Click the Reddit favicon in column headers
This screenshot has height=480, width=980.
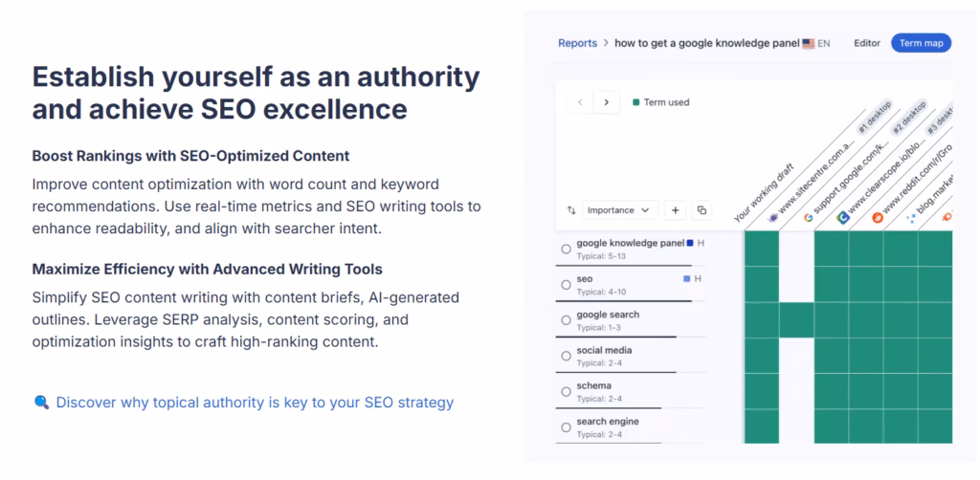pos(877,218)
